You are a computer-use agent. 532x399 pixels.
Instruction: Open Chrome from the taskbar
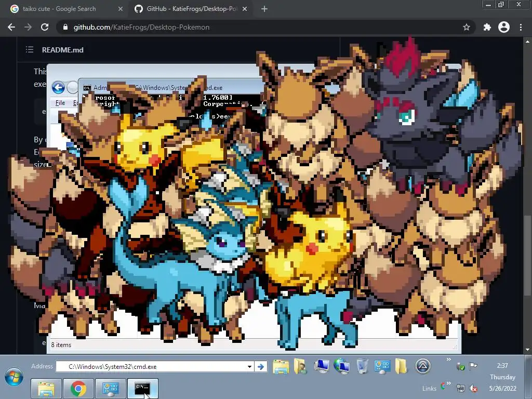coord(78,388)
